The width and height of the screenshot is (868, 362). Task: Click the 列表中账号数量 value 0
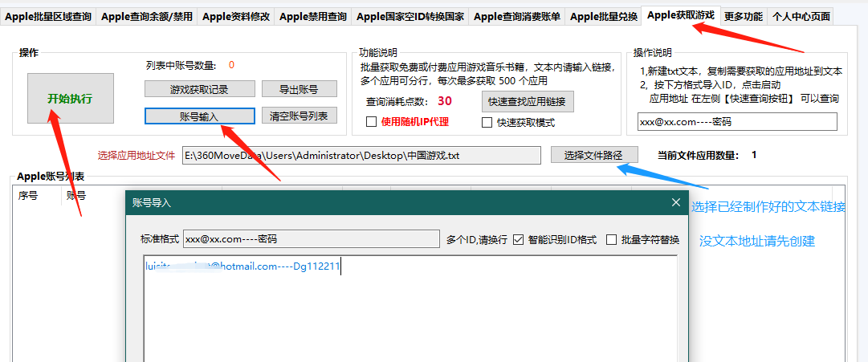[231, 65]
